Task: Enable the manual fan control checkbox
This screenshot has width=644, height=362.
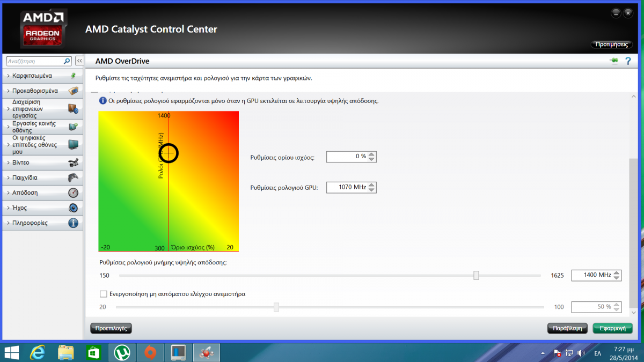Action: 103,294
